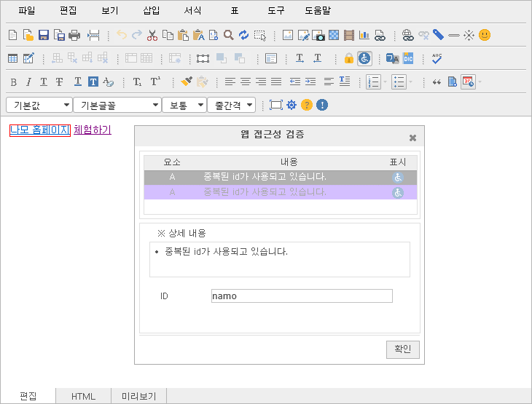Open the DIC dictionary tool
Viewport: 532px width, 404px height.
(408, 59)
